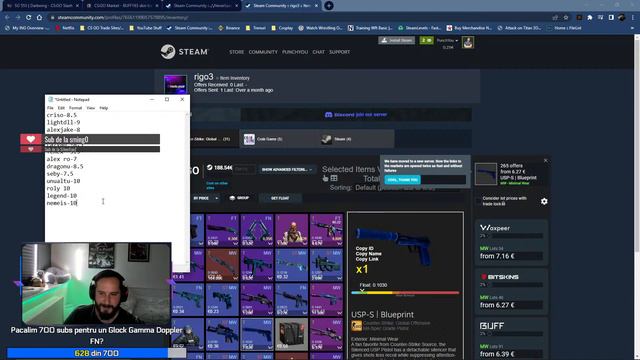Click the rigo3 profile avatar

pyautogui.click(x=176, y=84)
